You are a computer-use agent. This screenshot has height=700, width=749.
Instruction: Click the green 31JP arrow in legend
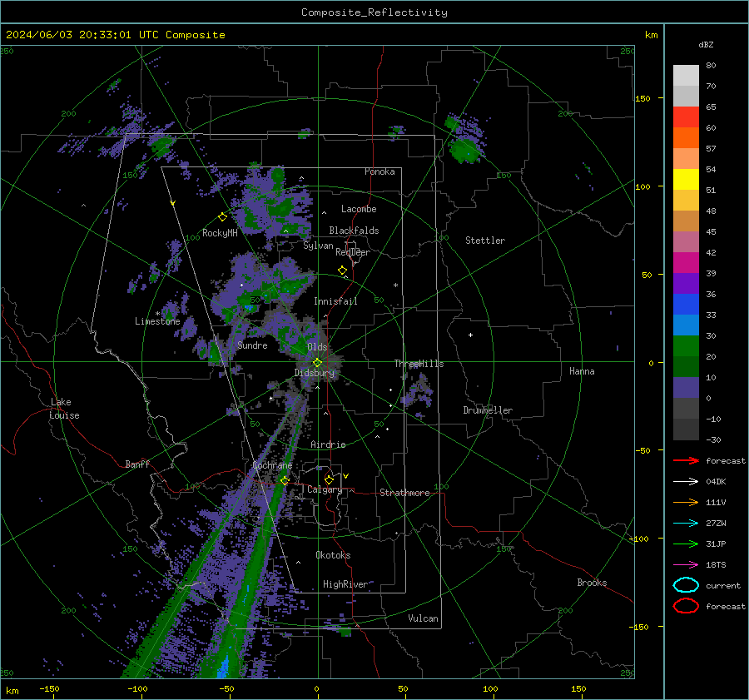(686, 544)
